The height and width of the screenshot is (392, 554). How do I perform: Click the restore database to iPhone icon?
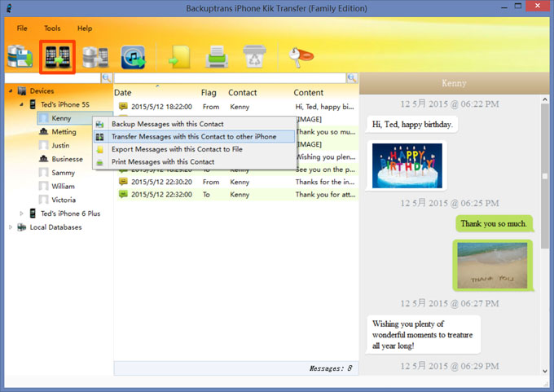[x=95, y=57]
